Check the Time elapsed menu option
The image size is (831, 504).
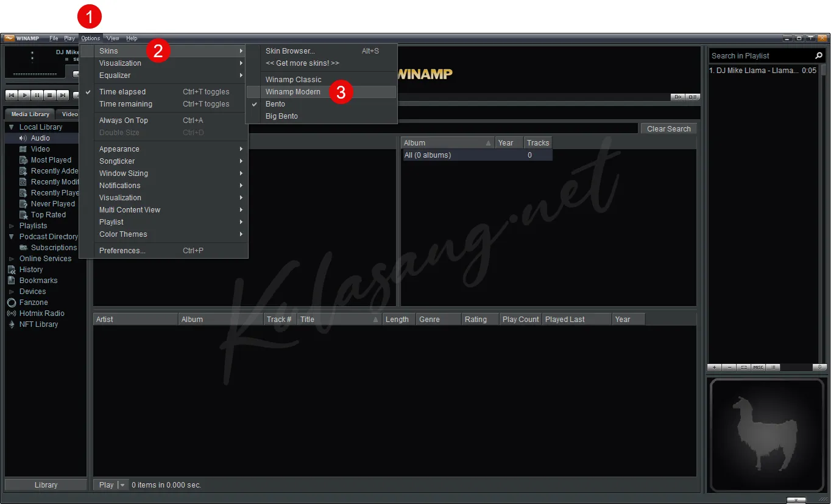[x=163, y=92]
